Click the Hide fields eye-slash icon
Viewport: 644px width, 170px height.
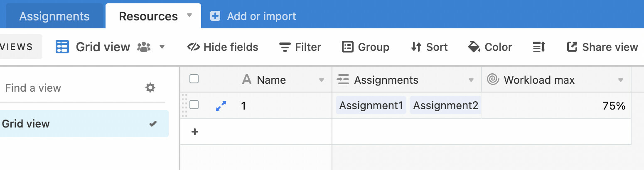point(194,47)
